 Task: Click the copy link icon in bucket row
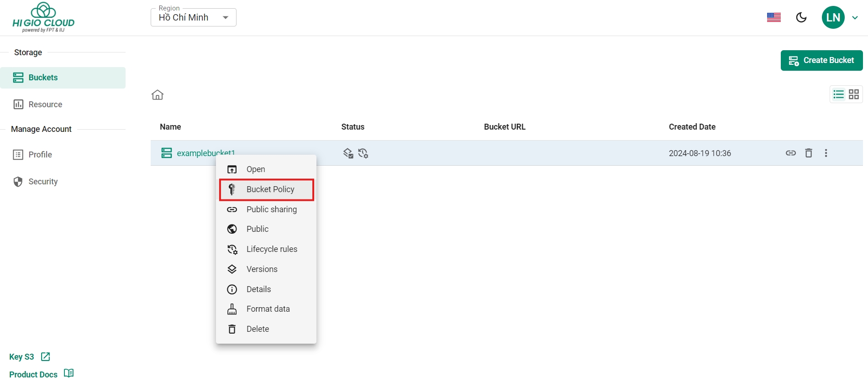click(790, 153)
